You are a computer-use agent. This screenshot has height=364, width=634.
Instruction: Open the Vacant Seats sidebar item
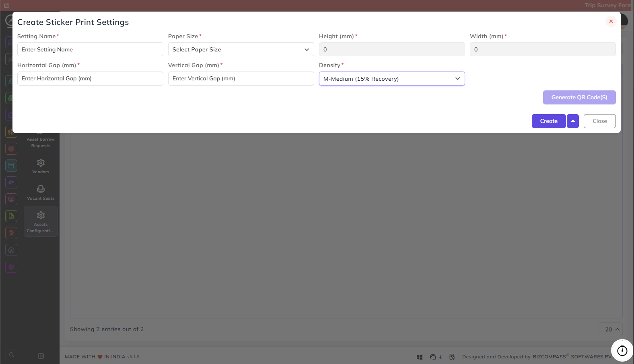point(41,193)
